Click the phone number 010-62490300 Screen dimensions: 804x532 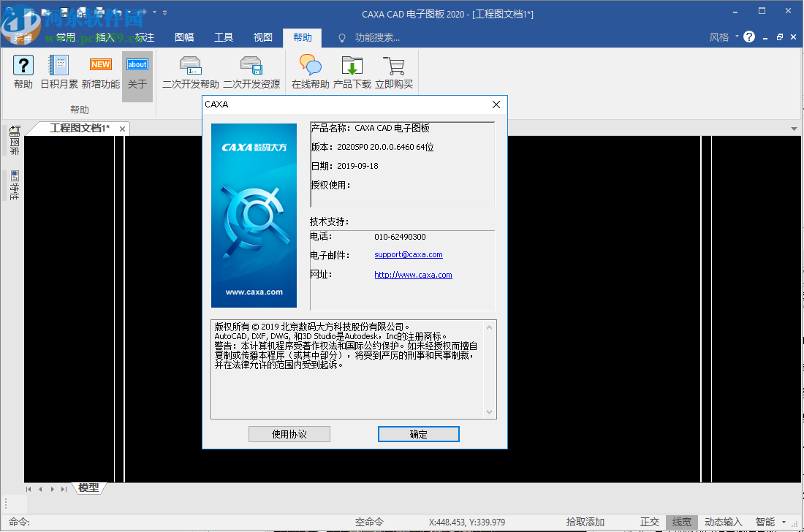pyautogui.click(x=400, y=237)
